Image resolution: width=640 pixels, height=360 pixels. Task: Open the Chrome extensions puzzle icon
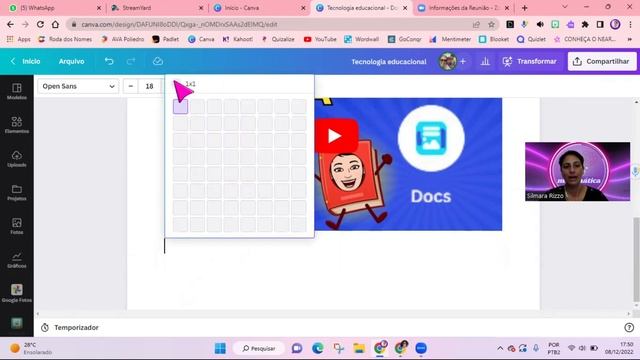[585, 24]
